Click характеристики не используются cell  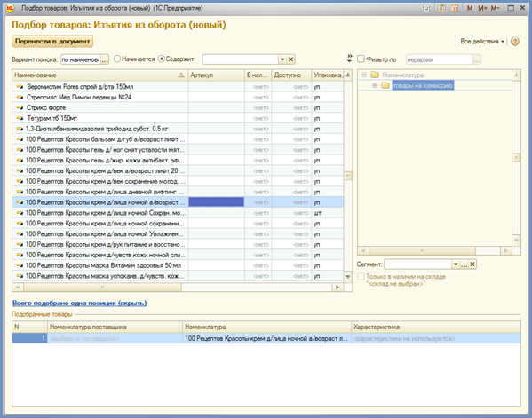436,338
